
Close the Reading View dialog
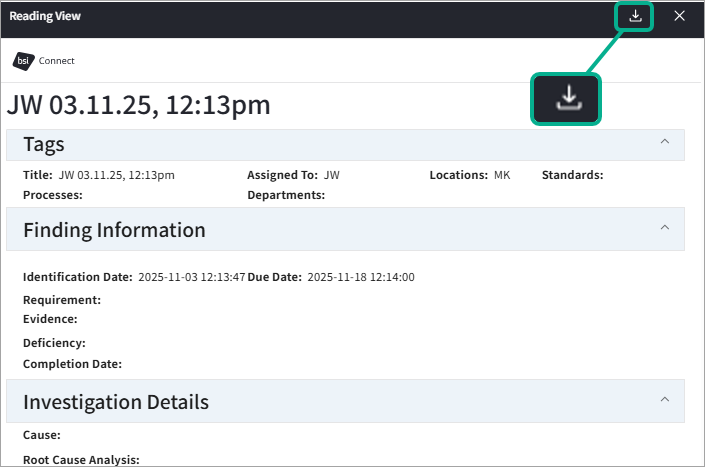point(679,16)
